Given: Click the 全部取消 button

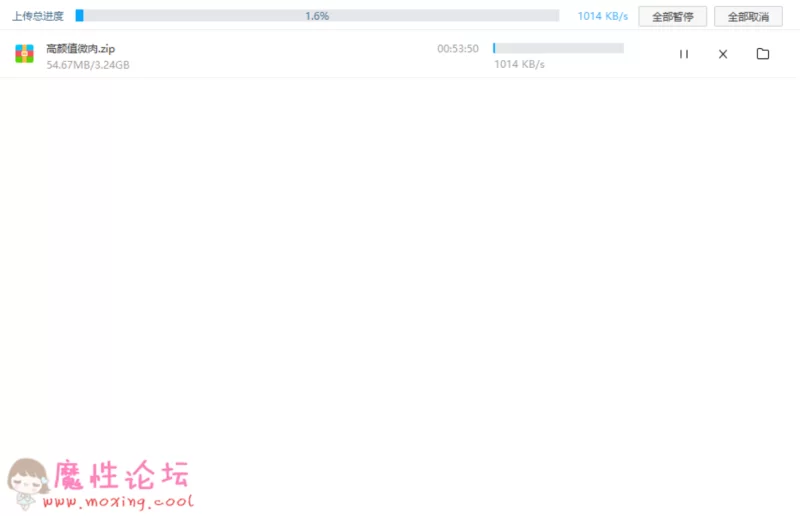Looking at the screenshot, I should 748,17.
